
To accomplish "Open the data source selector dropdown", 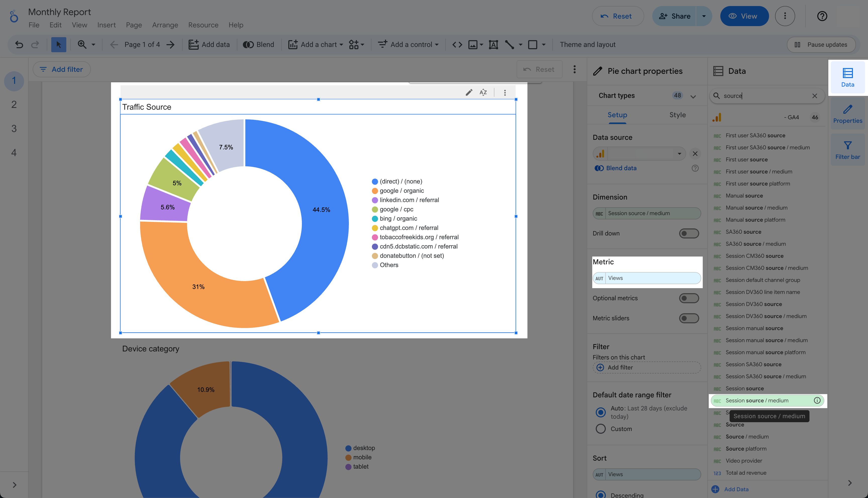I will point(679,154).
